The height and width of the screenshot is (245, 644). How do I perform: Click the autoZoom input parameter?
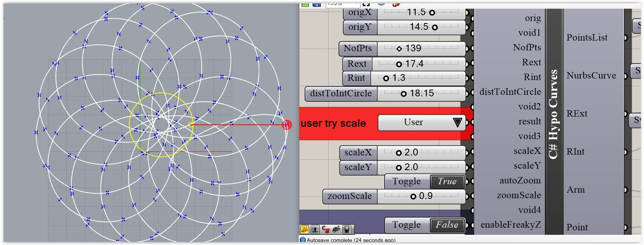[x=520, y=180]
